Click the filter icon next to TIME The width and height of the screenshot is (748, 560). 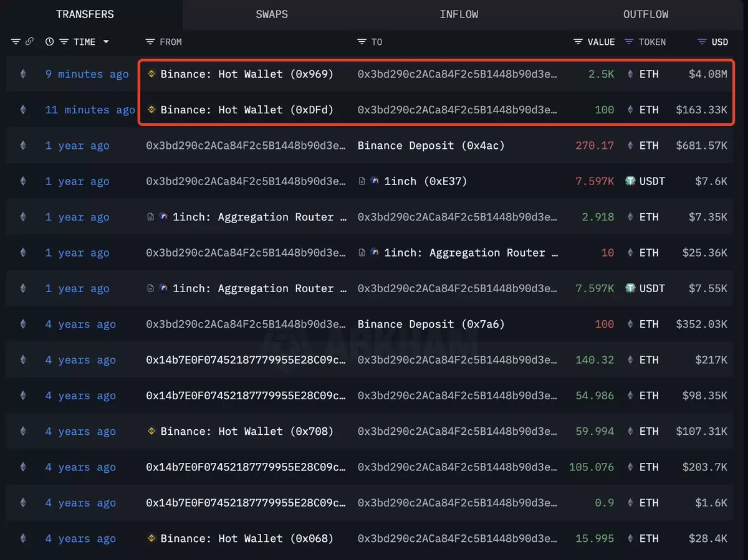[64, 42]
